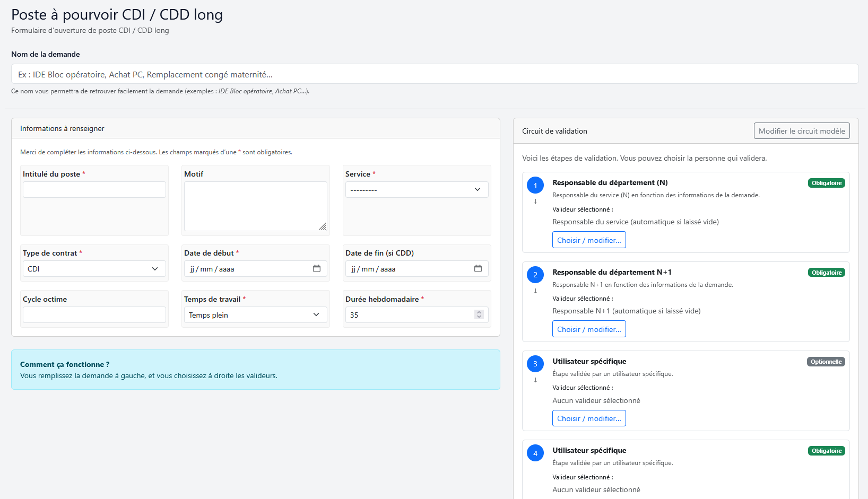Click page title 'Poste à pourvoir CDI / CDD long'
This screenshot has width=868, height=499.
tap(117, 15)
